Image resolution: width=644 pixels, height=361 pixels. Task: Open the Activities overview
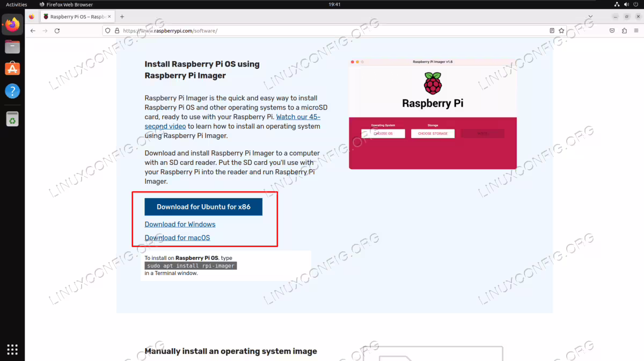17,4
